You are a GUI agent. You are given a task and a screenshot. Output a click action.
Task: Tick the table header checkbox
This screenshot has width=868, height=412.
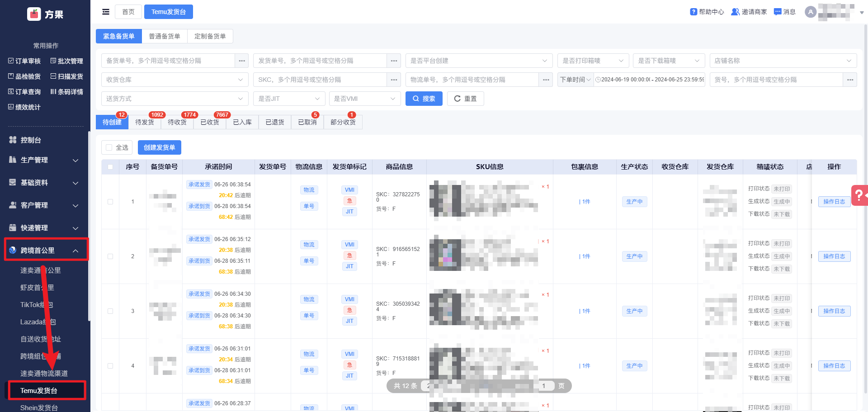click(110, 167)
